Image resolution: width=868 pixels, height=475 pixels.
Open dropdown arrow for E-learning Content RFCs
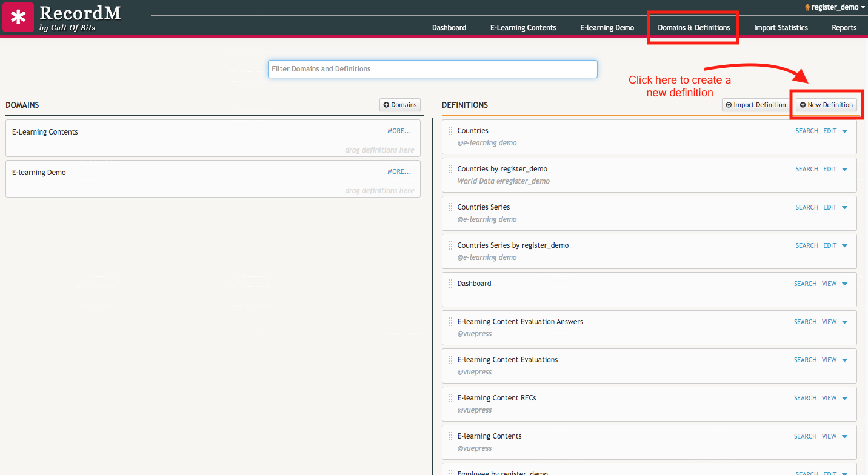click(x=845, y=399)
